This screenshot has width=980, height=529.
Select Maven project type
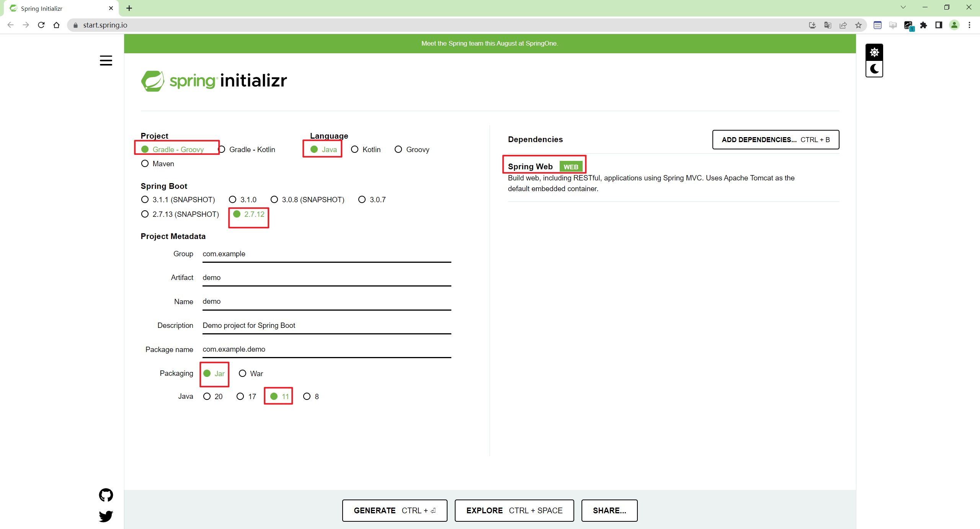pyautogui.click(x=158, y=164)
